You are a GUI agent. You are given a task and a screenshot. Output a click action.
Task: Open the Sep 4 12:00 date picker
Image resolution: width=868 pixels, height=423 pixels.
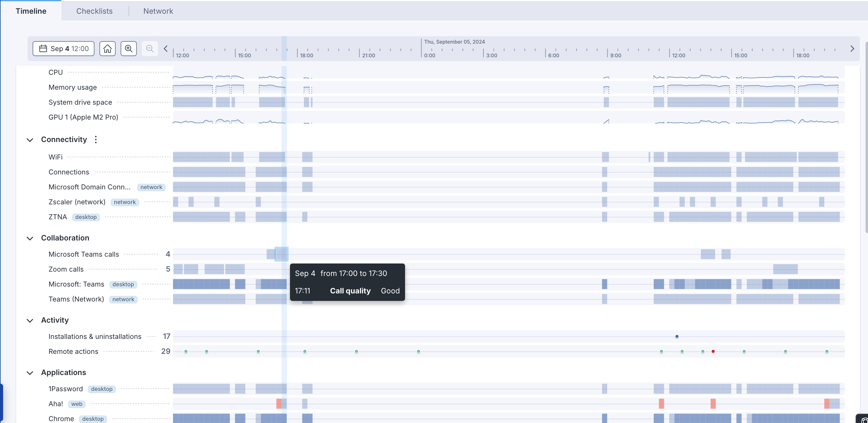tap(63, 49)
